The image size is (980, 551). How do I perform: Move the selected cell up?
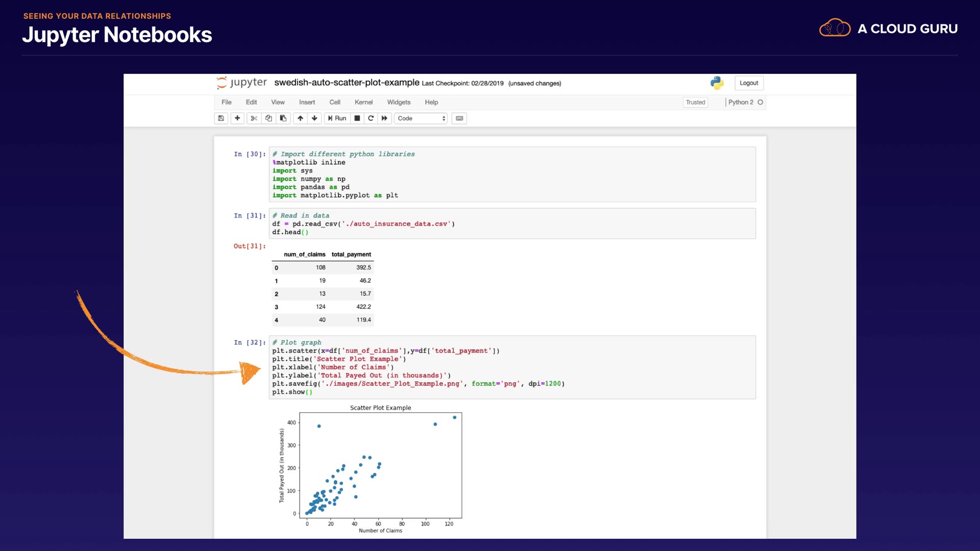pos(301,118)
